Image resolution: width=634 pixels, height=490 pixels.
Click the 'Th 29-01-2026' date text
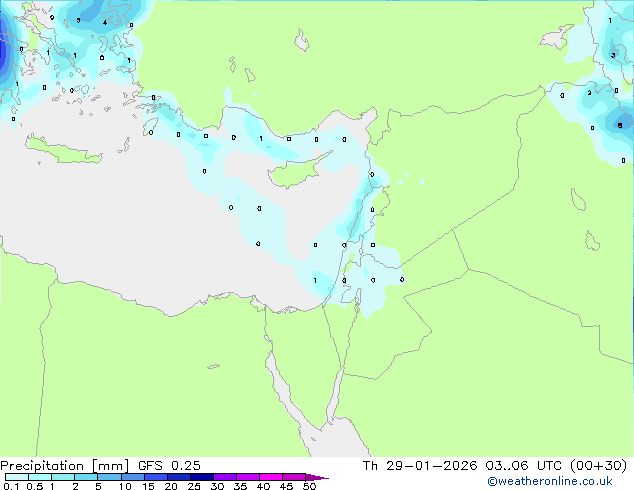pos(420,466)
